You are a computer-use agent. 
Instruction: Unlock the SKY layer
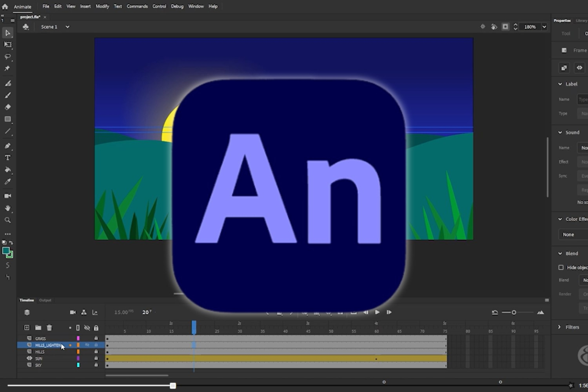coord(96,365)
